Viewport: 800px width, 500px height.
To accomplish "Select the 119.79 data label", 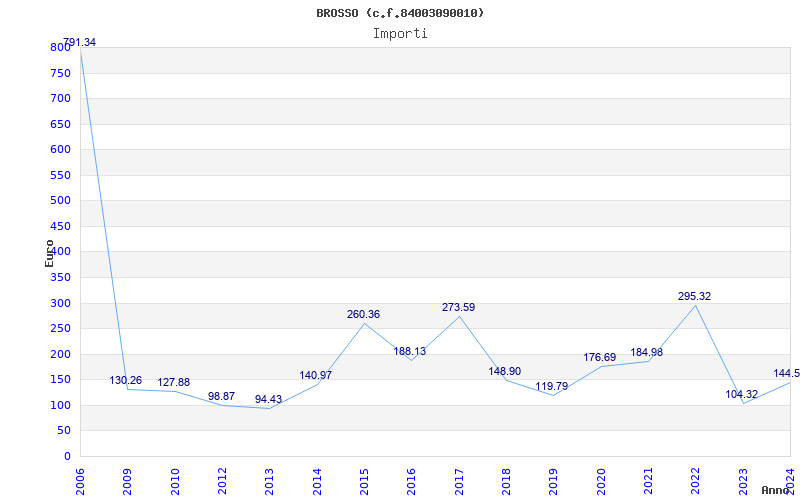I will pos(552,386).
